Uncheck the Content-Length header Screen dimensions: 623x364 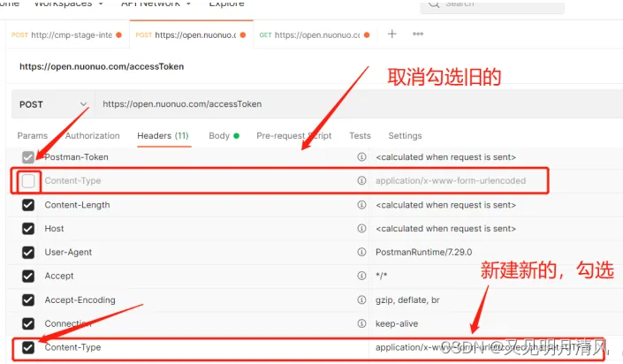28,205
